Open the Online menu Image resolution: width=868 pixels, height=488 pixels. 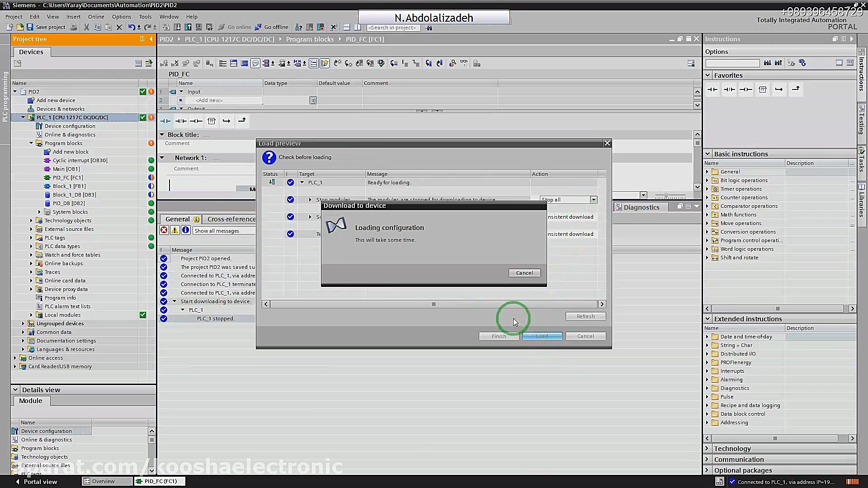click(96, 17)
